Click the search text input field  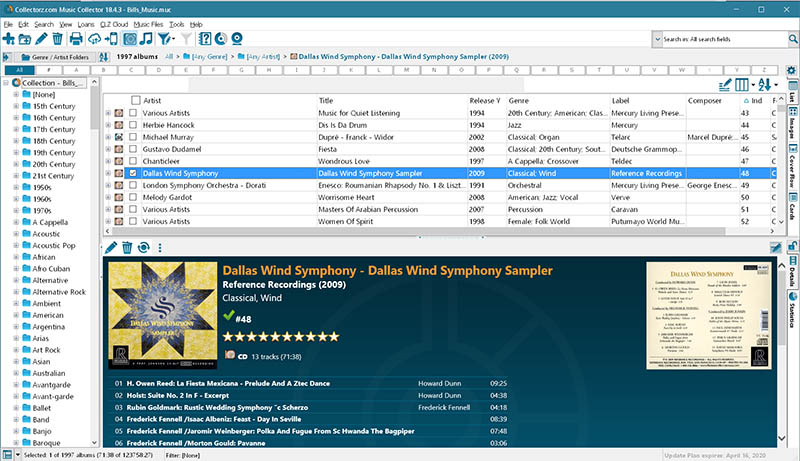click(x=724, y=39)
